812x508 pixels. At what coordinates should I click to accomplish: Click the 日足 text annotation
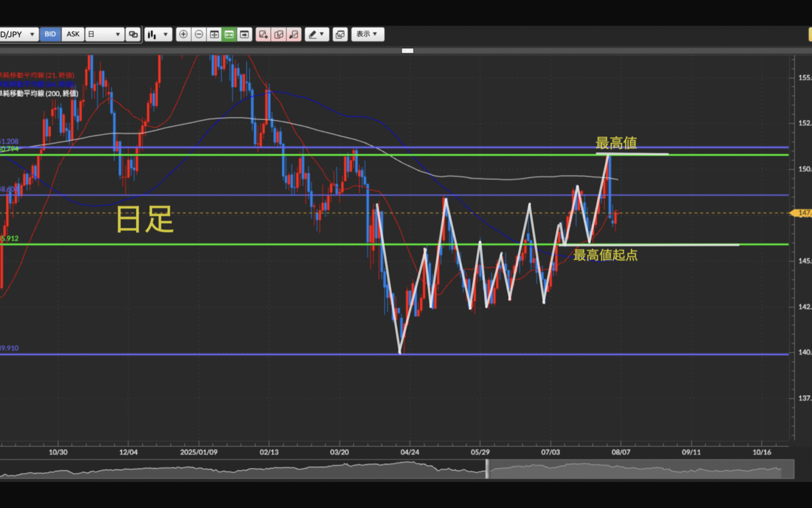(x=145, y=219)
